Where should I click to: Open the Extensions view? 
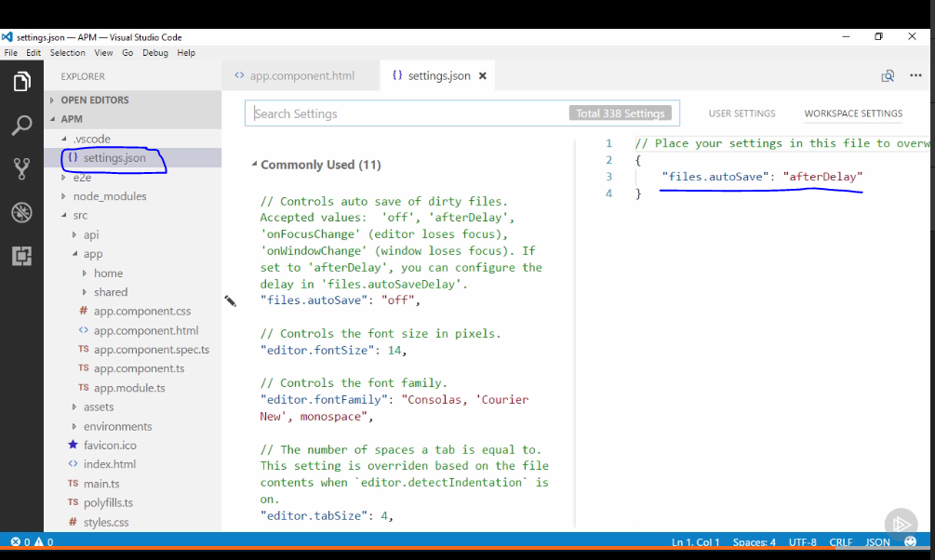(x=20, y=256)
